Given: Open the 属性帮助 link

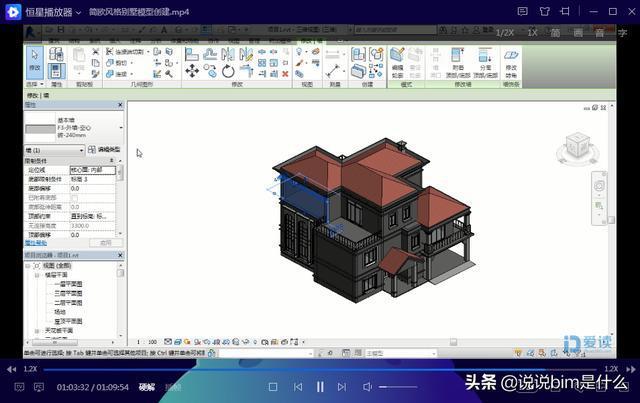Looking at the screenshot, I should pyautogui.click(x=36, y=242).
